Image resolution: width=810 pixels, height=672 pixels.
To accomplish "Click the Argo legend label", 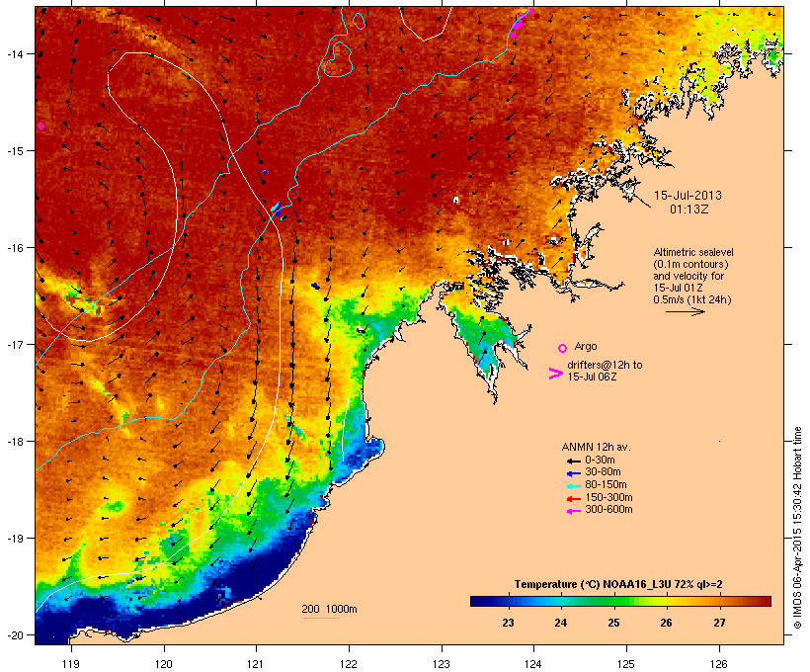I will coord(586,346).
